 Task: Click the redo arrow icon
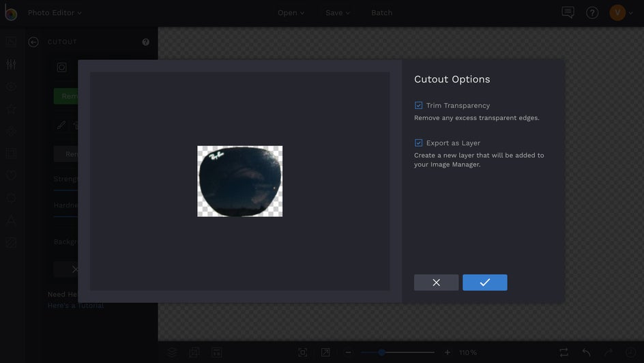[x=609, y=352]
